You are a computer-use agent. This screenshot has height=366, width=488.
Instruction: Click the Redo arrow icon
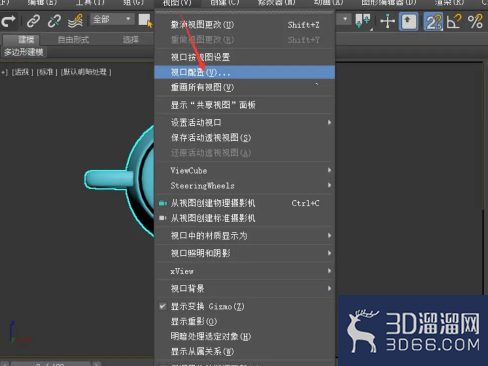pos(8,21)
